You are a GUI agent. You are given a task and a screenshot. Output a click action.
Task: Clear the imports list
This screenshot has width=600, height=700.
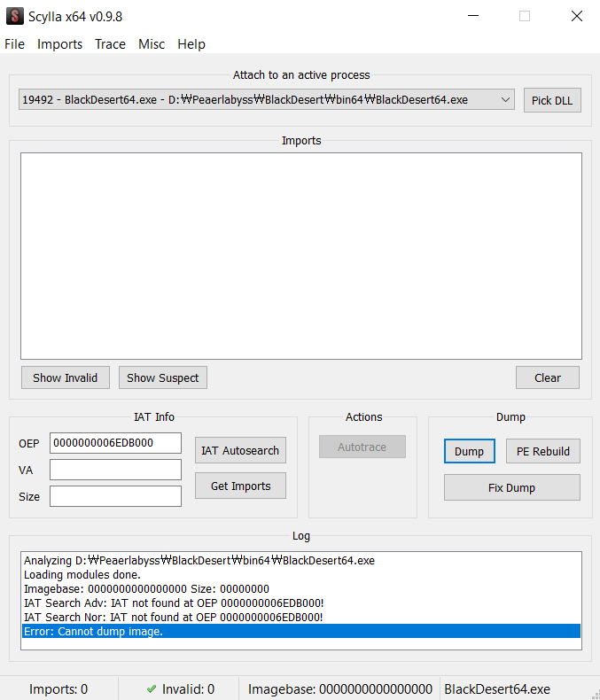coord(548,377)
